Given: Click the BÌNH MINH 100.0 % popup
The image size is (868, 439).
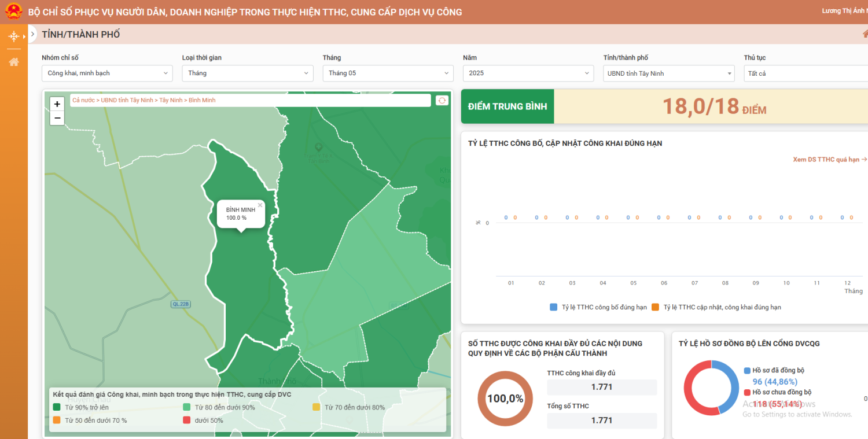Looking at the screenshot, I should point(241,214).
